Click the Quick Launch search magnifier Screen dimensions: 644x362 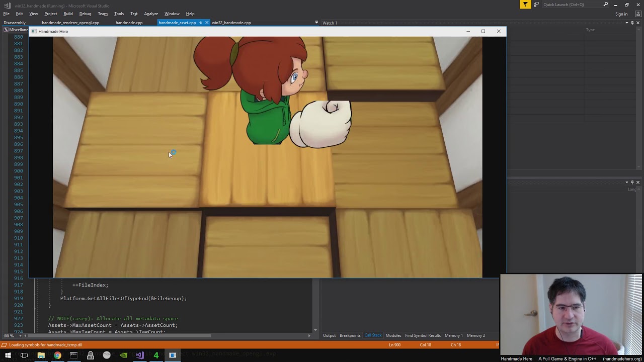(605, 5)
